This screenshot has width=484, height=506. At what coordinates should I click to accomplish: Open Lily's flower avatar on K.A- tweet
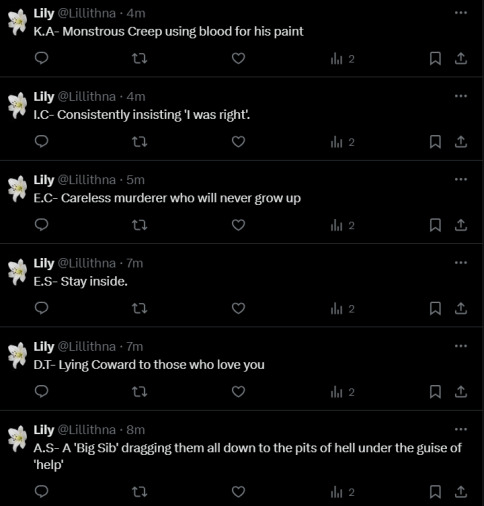(x=17, y=22)
